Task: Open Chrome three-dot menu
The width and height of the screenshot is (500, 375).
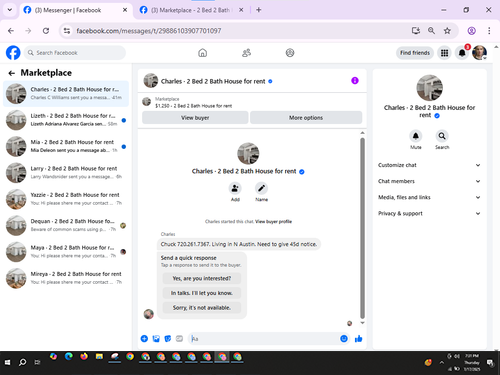Action: 489,31
